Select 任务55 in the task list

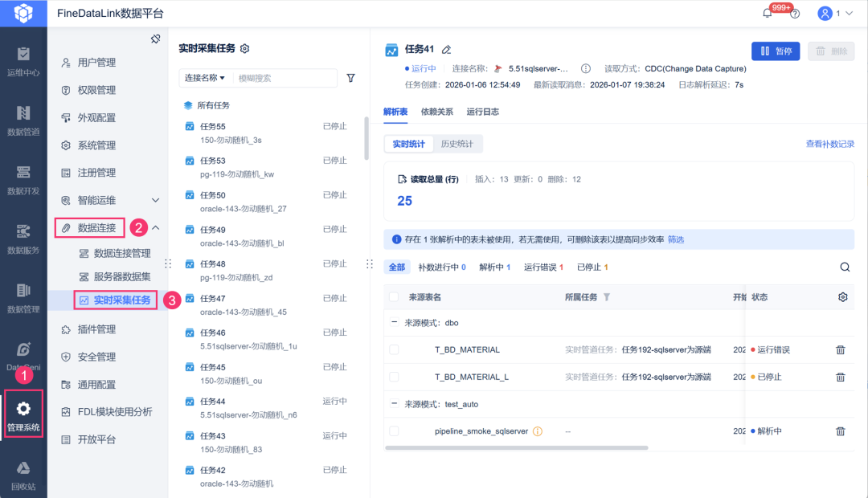click(266, 133)
